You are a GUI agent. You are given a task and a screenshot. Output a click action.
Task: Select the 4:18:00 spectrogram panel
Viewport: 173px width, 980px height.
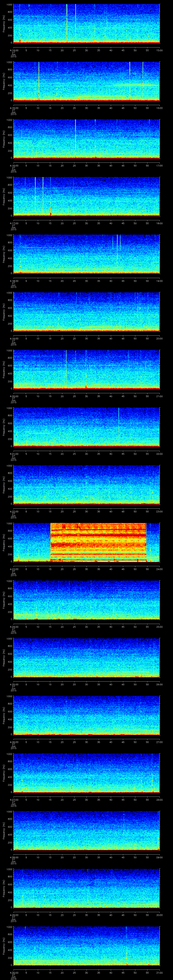[86, 254]
